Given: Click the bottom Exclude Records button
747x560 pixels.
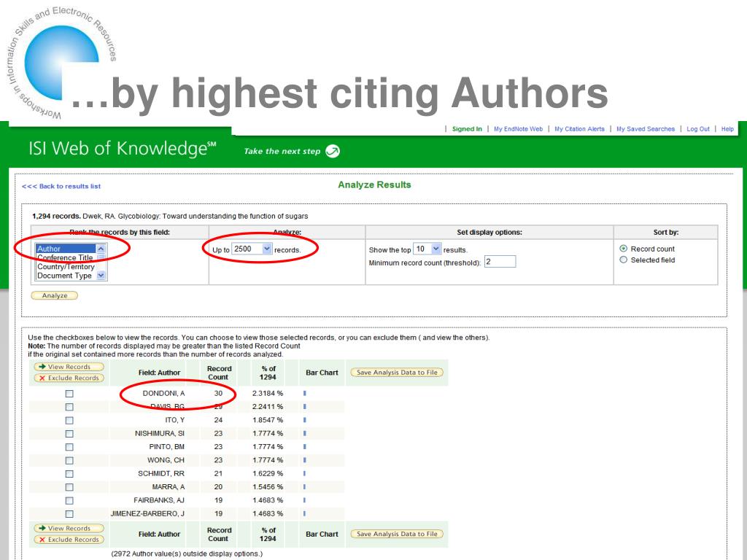Looking at the screenshot, I should 69,540.
